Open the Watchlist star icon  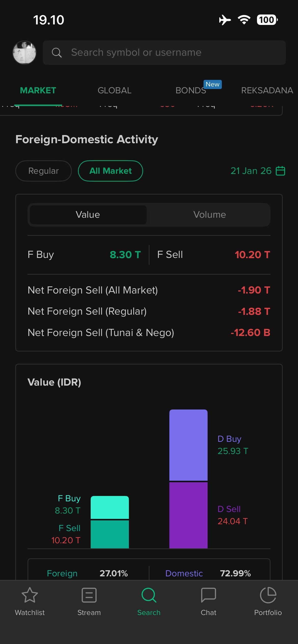[x=30, y=595]
